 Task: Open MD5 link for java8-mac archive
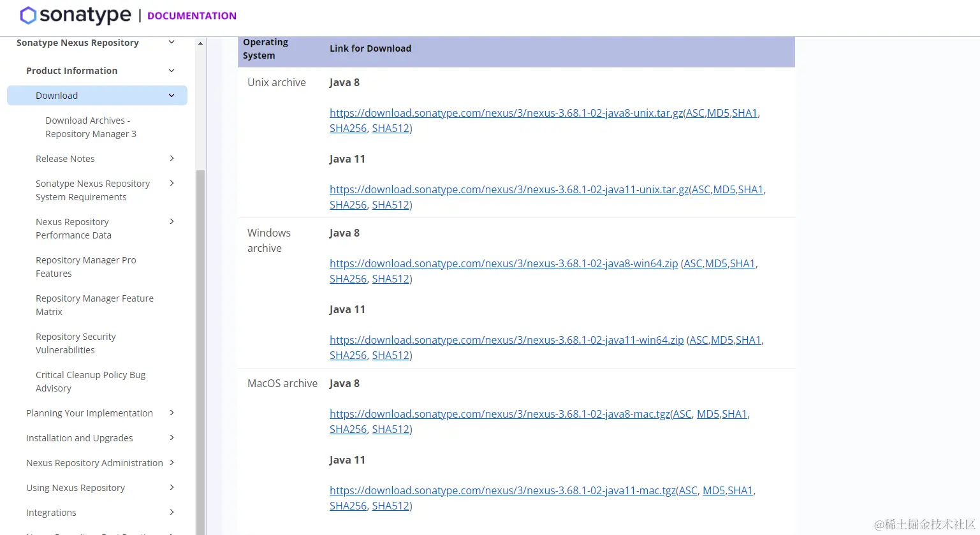click(708, 414)
